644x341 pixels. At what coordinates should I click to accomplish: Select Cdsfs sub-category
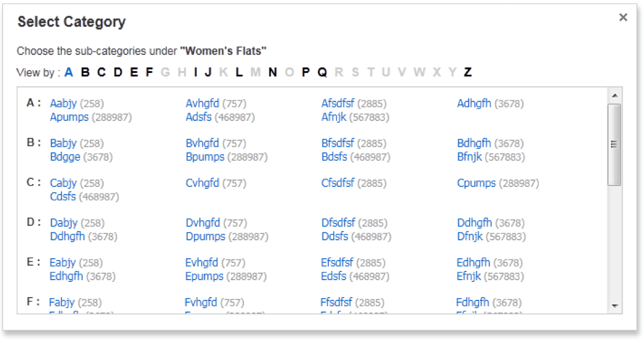click(x=63, y=197)
